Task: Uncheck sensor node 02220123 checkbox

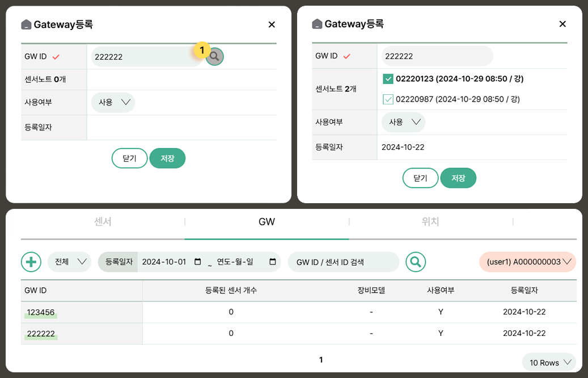Action: (388, 79)
